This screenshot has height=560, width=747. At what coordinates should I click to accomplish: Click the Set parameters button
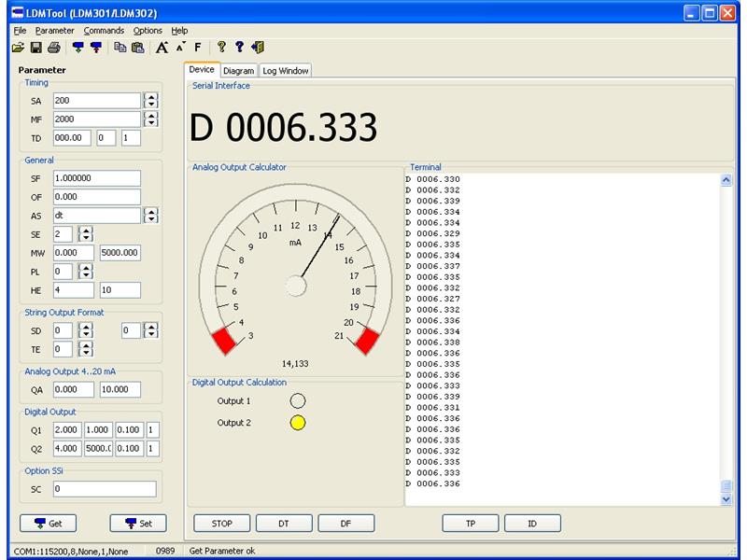[138, 524]
